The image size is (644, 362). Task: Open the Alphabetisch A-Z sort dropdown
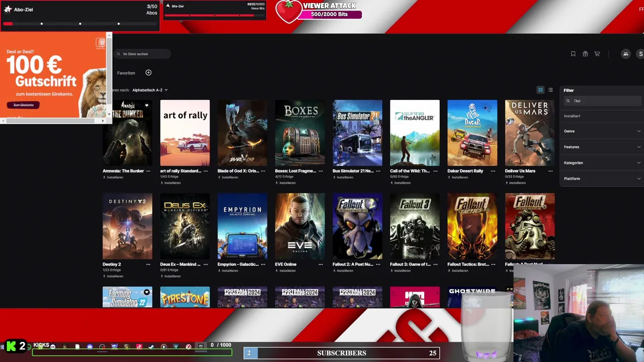pyautogui.click(x=150, y=90)
